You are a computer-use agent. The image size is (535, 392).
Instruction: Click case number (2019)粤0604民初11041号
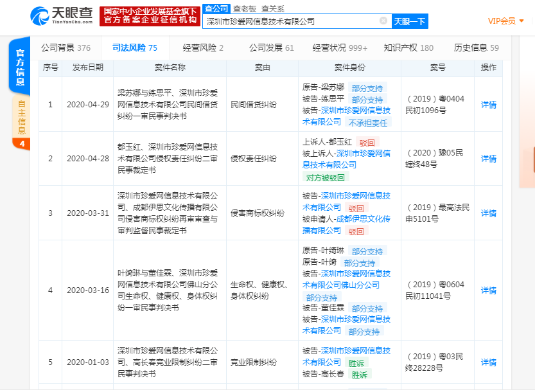[x=435, y=290]
